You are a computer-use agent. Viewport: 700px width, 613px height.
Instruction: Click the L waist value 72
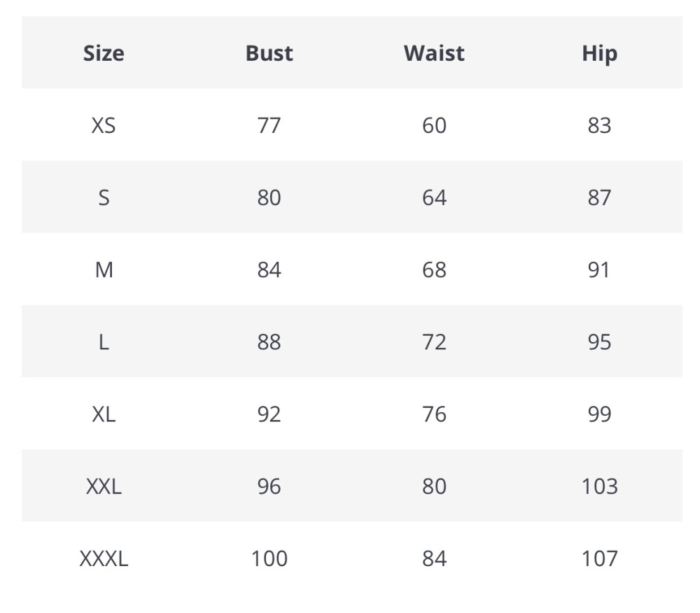(434, 341)
